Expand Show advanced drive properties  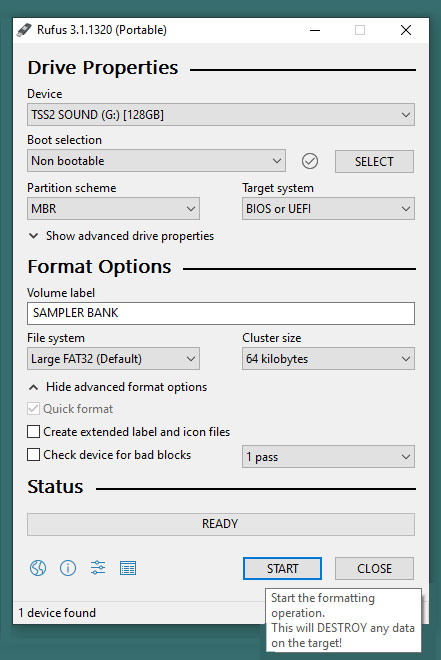pyautogui.click(x=121, y=236)
